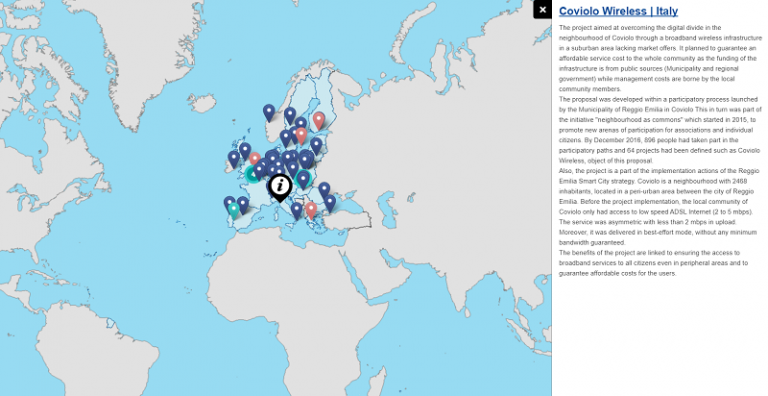Select the blue marker in Norway
Viewport: 768px width, 396px height.
pos(268,113)
